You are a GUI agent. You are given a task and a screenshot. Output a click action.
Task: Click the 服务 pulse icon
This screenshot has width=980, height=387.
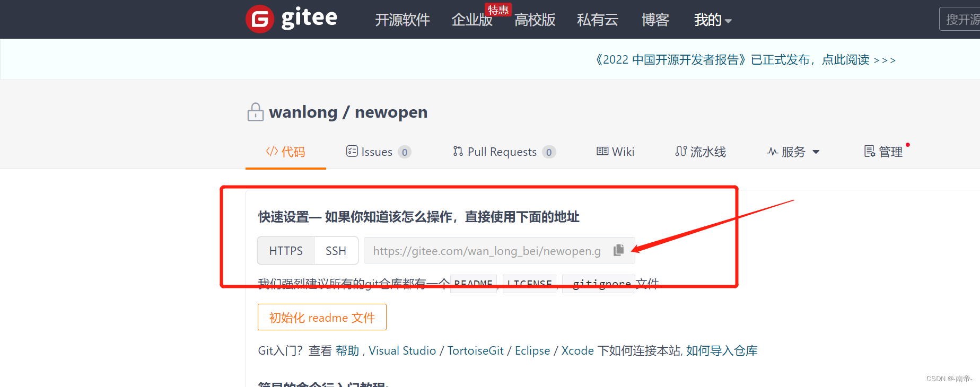773,152
